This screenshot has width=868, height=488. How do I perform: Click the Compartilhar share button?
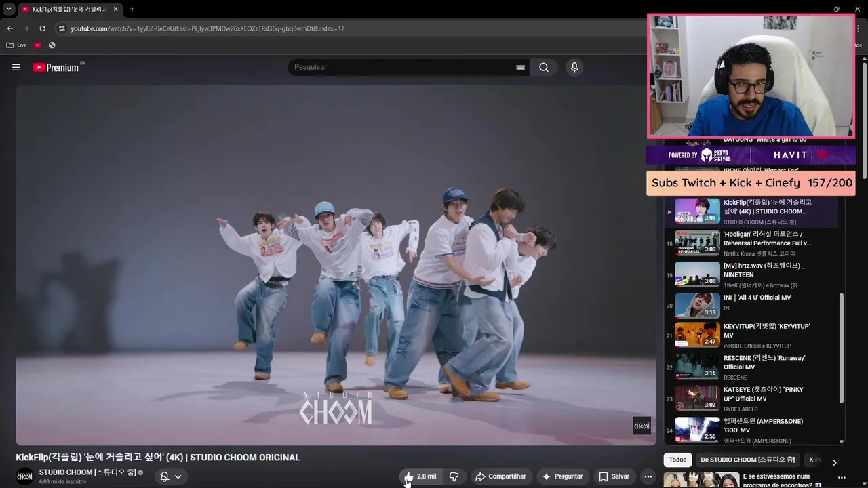500,476
